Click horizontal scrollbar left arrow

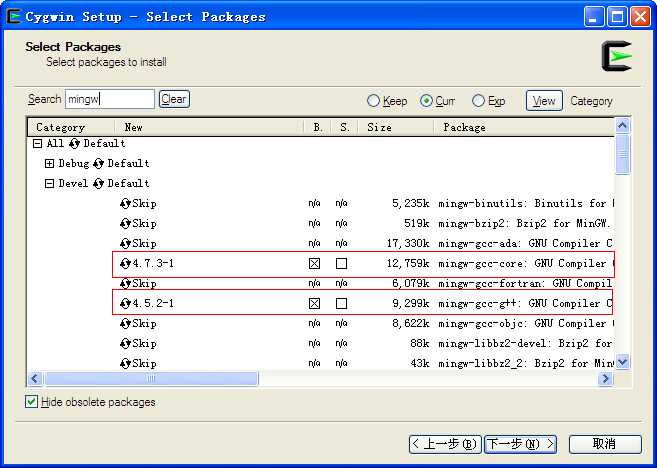pyautogui.click(x=35, y=379)
